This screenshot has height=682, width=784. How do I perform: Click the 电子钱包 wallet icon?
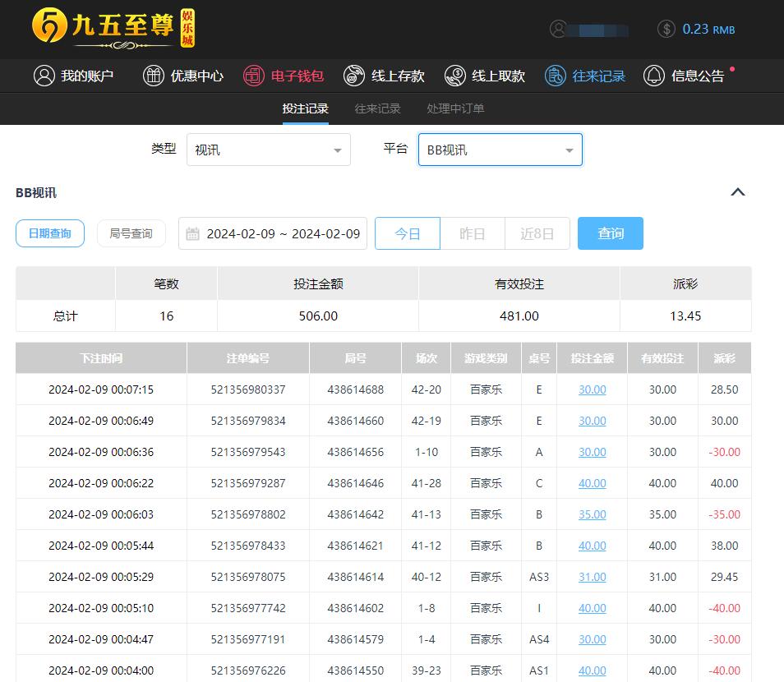point(253,76)
